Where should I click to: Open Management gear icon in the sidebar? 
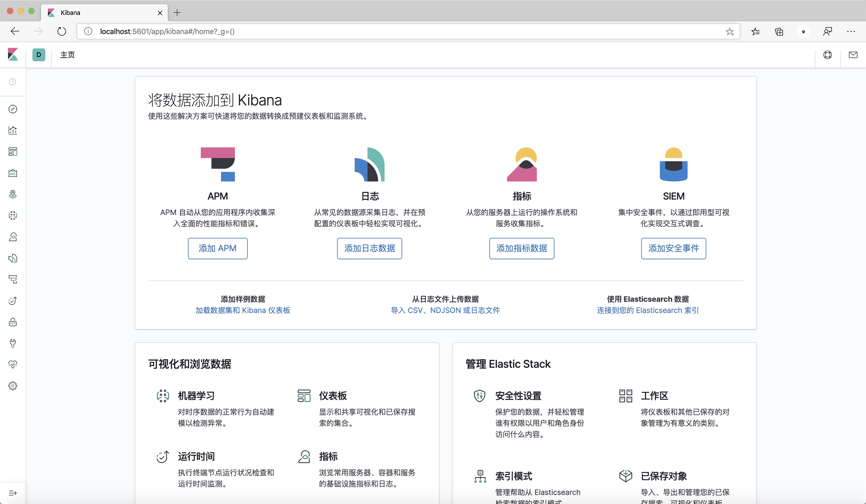coord(13,386)
